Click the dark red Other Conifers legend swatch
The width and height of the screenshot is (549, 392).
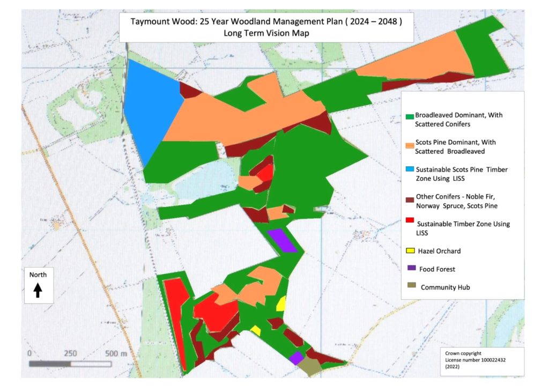coord(410,199)
